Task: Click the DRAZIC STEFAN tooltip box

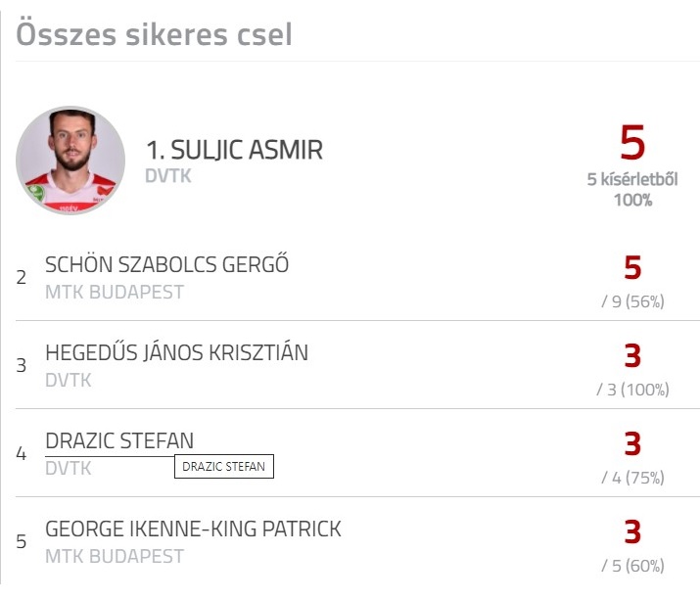Action: 224,467
